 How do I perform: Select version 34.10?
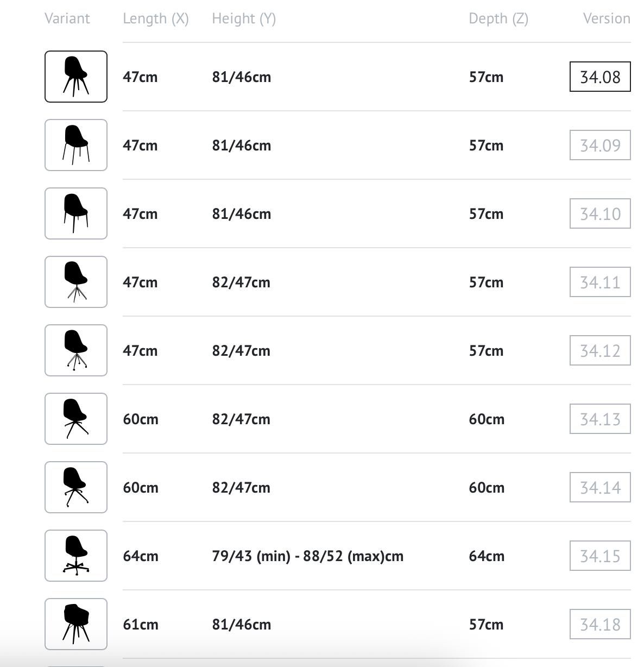[600, 213]
